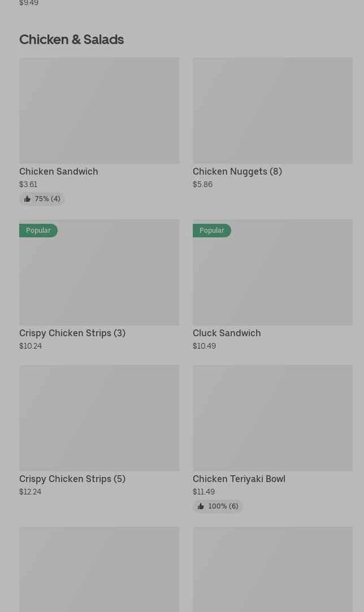Click Popular badge on Cluck Sandwich
The image size is (364, 612).
pyautogui.click(x=212, y=231)
